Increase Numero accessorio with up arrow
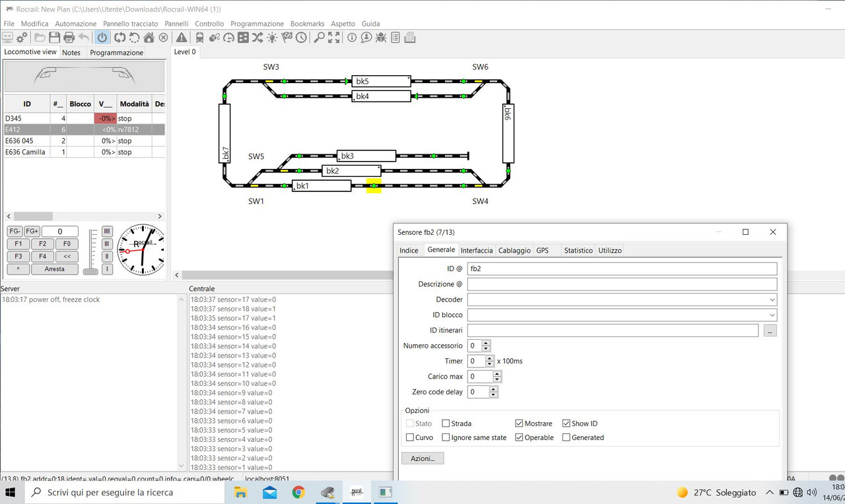This screenshot has height=504, width=845. coord(487,343)
